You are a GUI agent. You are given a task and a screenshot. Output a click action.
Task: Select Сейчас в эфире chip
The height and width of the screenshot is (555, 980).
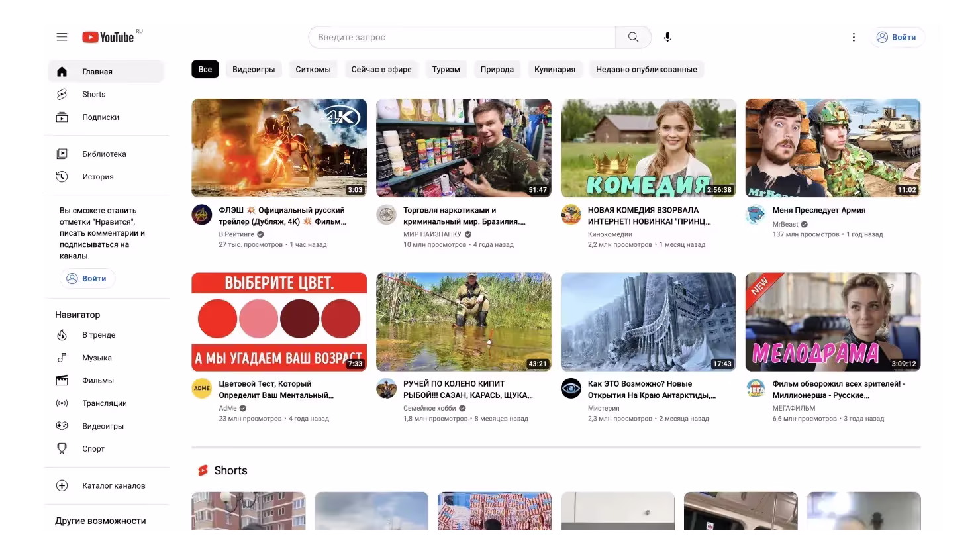click(381, 69)
